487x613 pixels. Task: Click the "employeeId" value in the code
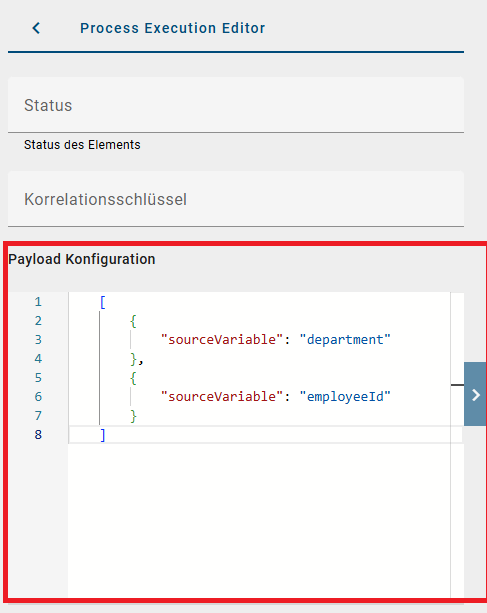point(345,397)
